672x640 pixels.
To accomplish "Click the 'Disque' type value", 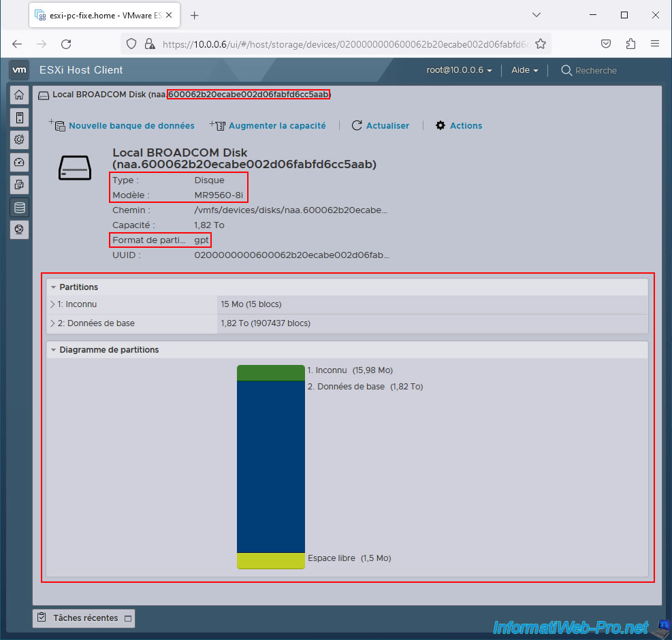I will [x=209, y=180].
